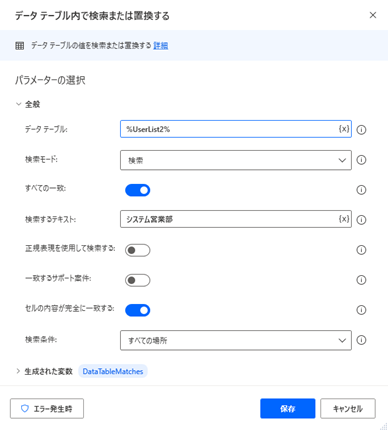The image size is (388, 431).
Task: Click the エラー発生時 button
Action: pyautogui.click(x=47, y=408)
